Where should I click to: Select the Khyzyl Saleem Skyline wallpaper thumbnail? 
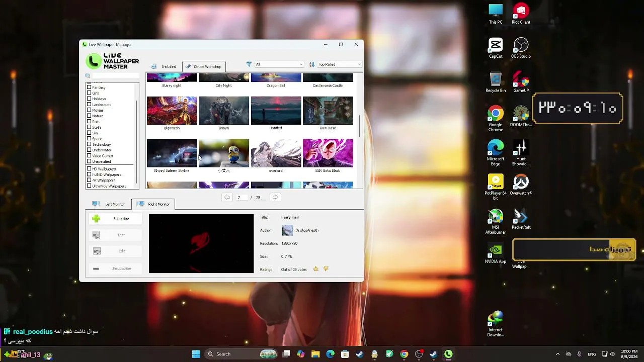pos(172,153)
